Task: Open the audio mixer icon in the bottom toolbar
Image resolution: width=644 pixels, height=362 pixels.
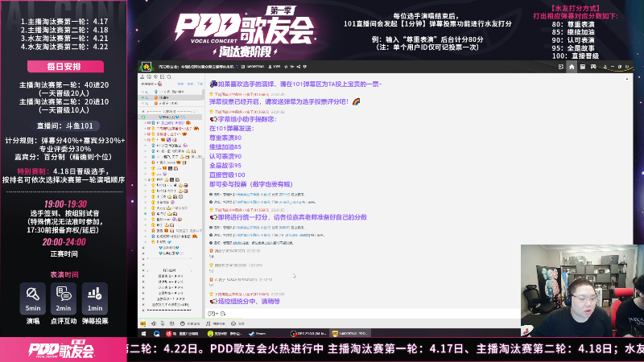Action: pos(171,324)
